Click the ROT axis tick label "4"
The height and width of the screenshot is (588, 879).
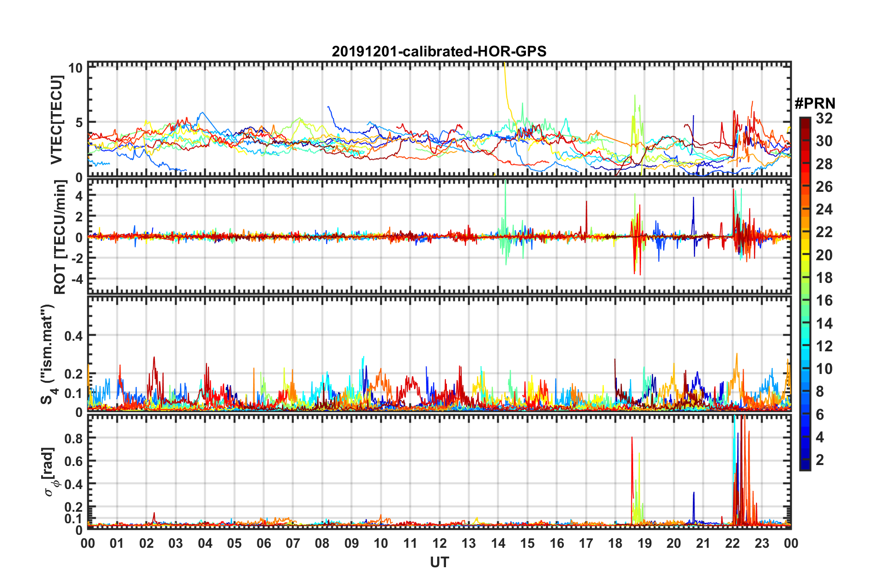click(x=79, y=196)
